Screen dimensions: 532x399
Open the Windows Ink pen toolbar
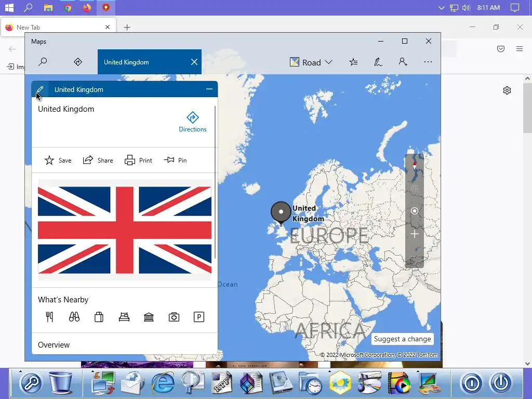tap(378, 62)
